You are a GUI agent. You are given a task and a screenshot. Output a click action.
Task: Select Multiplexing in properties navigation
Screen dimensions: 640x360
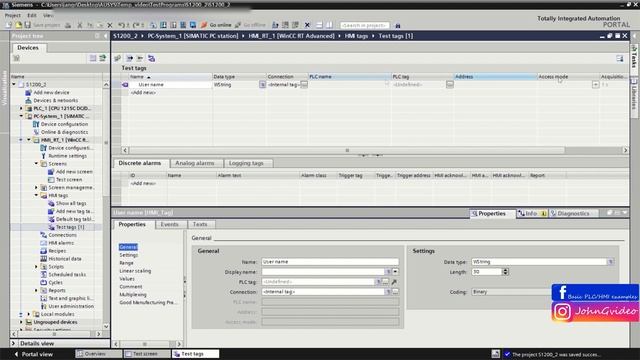pos(133,295)
